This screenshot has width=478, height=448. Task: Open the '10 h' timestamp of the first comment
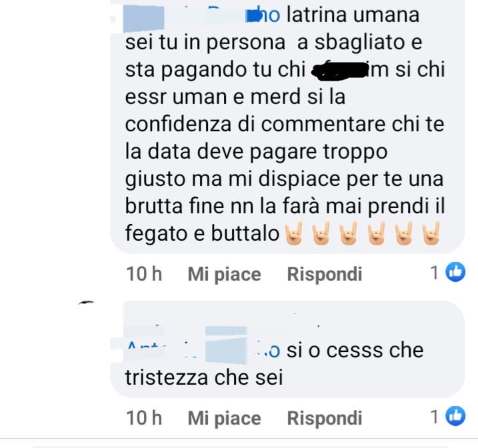[x=144, y=274]
